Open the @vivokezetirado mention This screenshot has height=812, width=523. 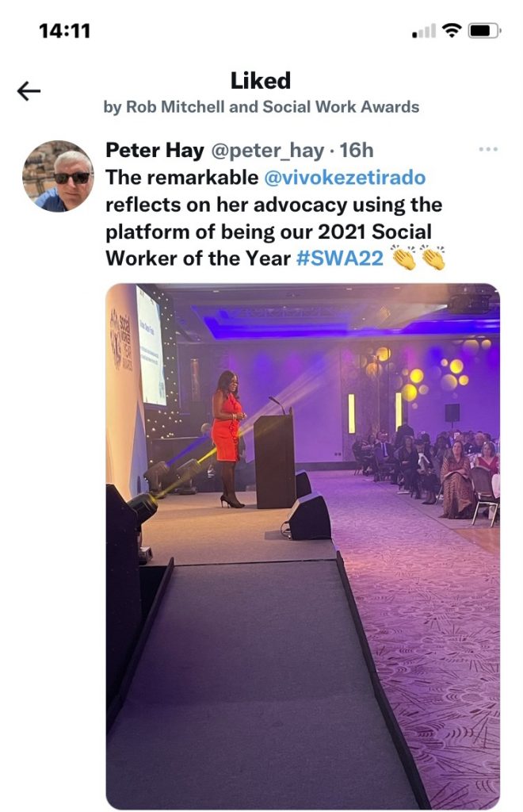click(345, 178)
